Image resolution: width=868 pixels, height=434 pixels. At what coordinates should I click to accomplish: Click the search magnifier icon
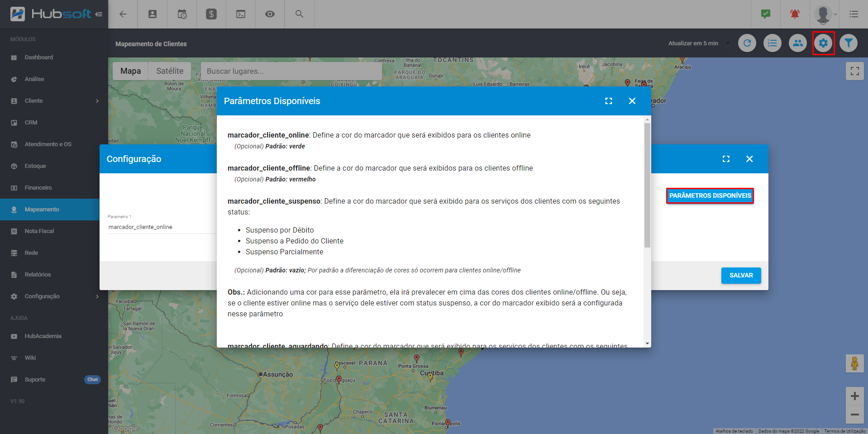(299, 14)
